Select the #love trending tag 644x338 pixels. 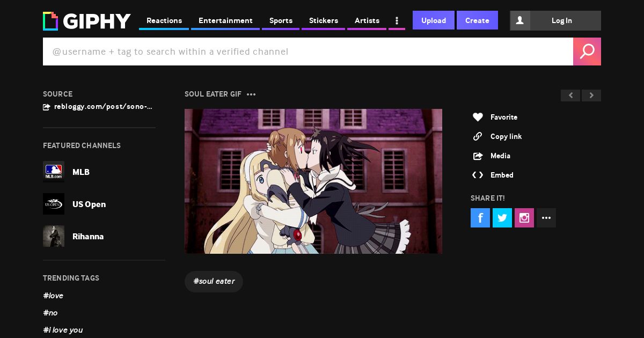(x=53, y=296)
